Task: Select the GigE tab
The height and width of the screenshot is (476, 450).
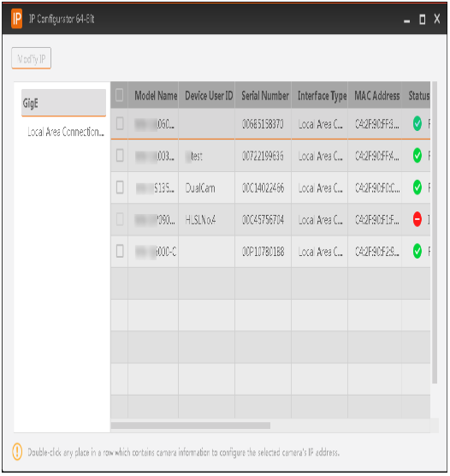Action: coord(63,103)
